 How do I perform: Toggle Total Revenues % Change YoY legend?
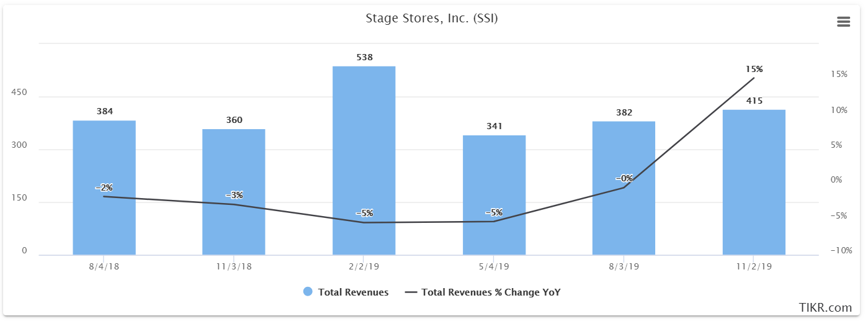pos(483,292)
